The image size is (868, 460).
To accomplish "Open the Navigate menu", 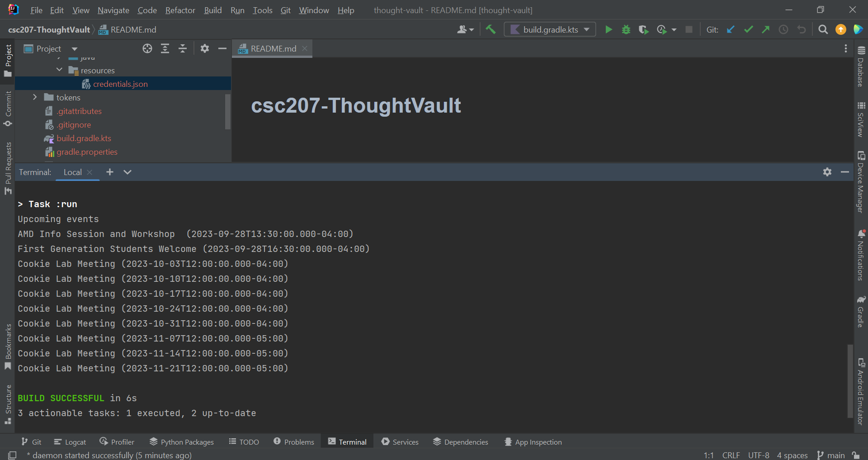I will [x=113, y=10].
